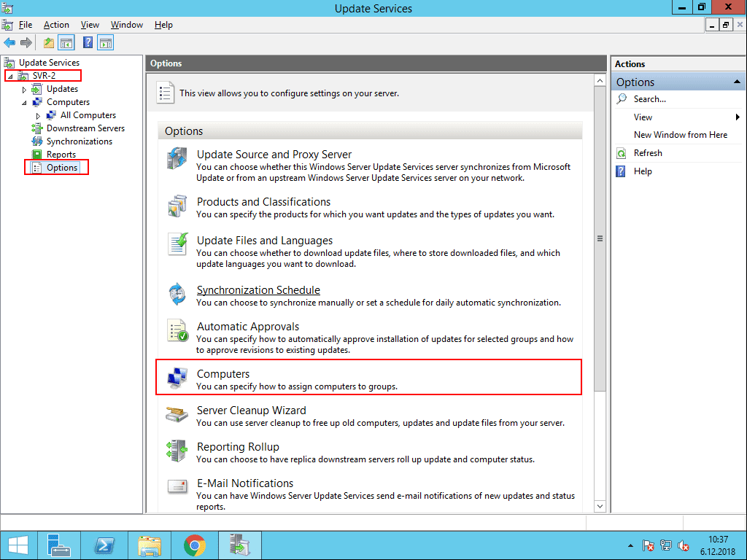Toggle the action pane visibility
The image size is (747, 560).
[106, 42]
